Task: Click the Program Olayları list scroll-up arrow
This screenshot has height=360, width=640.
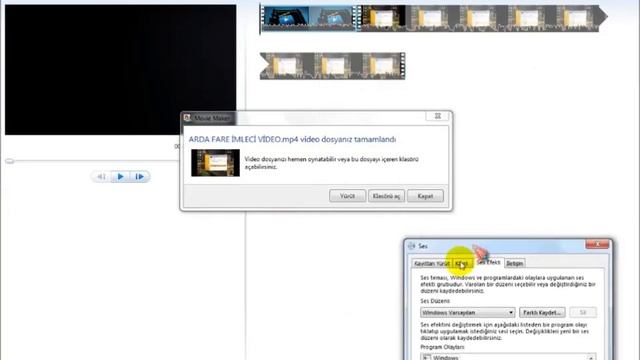Action: pyautogui.click(x=591, y=357)
